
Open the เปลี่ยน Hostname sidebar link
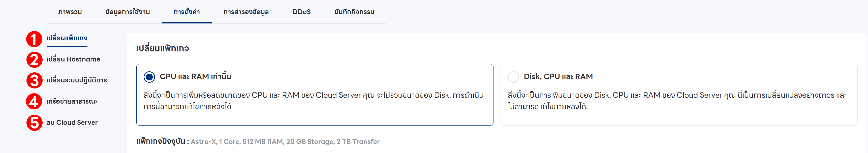pyautogui.click(x=73, y=59)
